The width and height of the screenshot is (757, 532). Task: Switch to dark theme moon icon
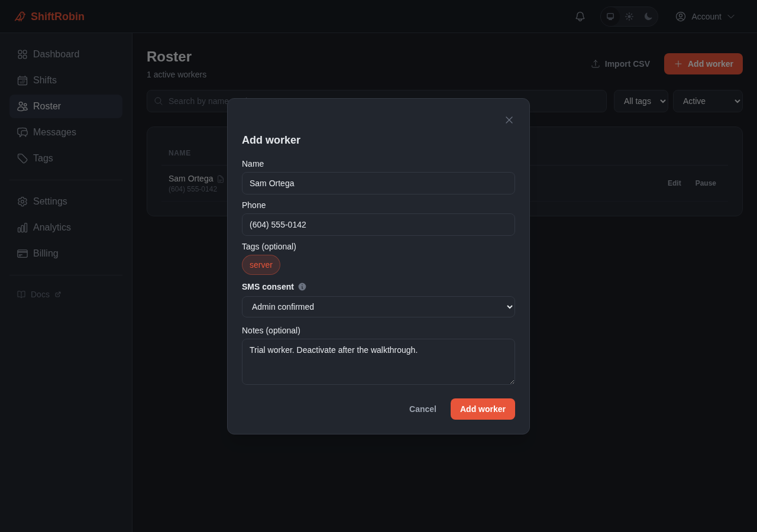coord(648,17)
